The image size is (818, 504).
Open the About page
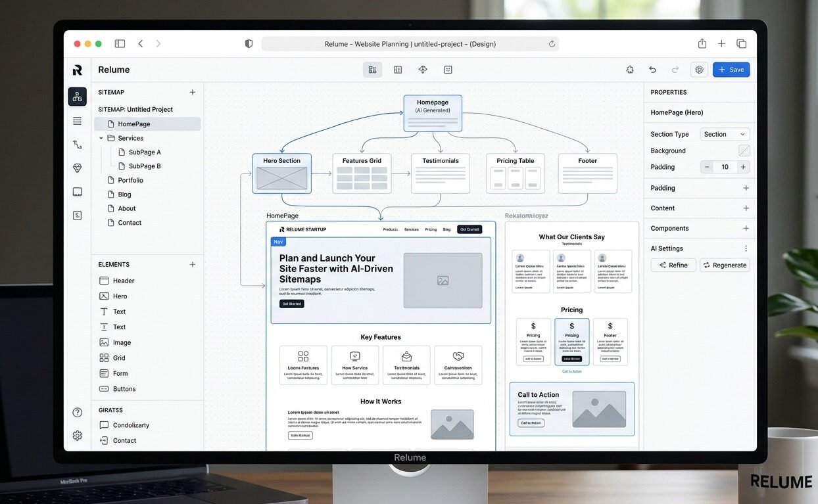pyautogui.click(x=122, y=208)
